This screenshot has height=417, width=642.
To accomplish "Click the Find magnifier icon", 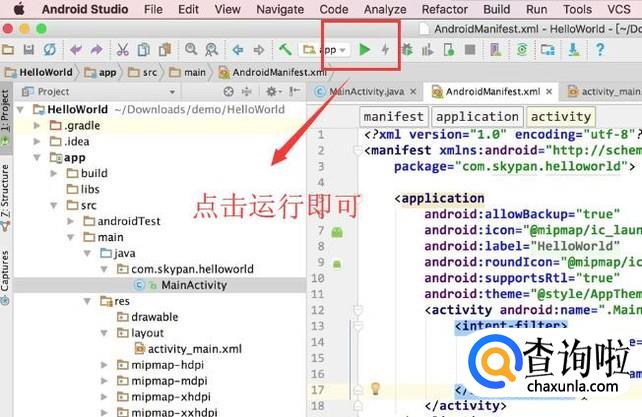I will coord(190,50).
